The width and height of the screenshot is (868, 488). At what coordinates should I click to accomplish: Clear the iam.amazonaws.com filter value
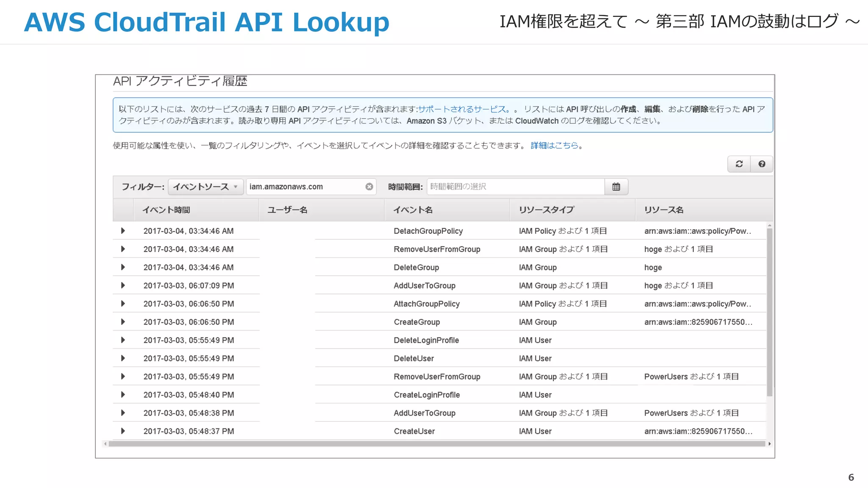point(369,187)
